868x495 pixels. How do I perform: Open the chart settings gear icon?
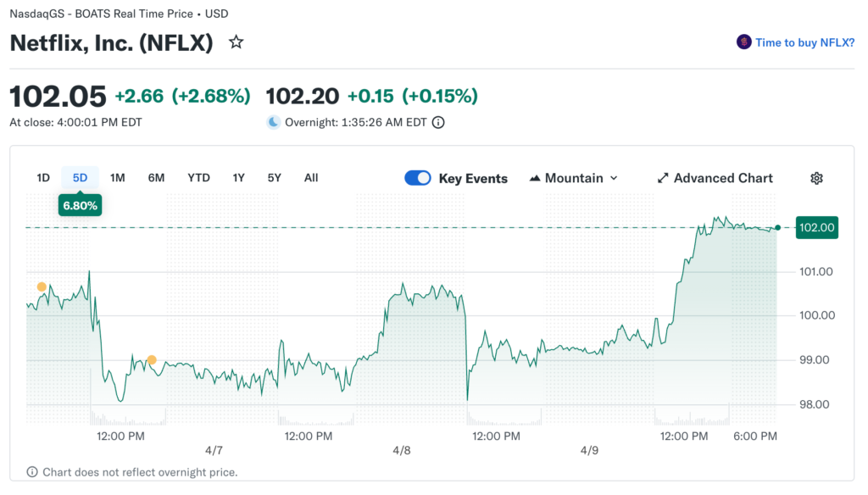tap(816, 178)
